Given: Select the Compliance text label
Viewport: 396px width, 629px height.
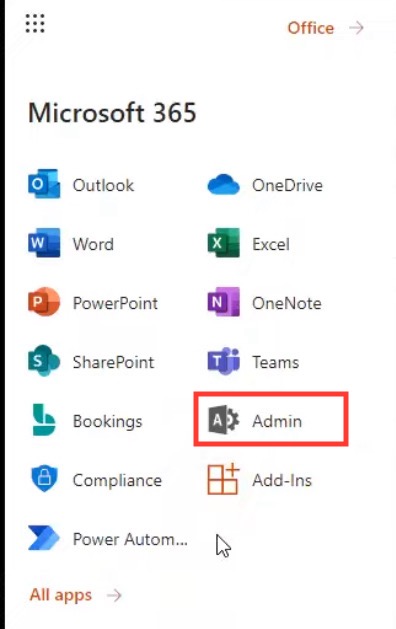Looking at the screenshot, I should 117,480.
